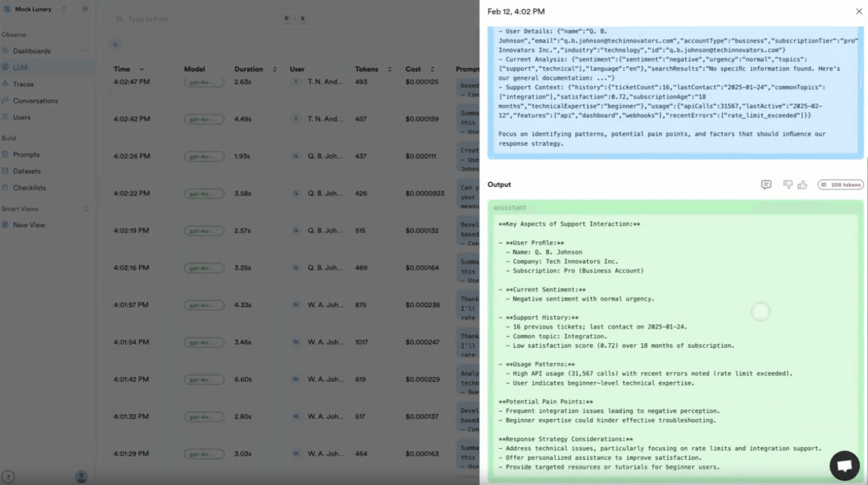Select the Output section heading

click(x=499, y=185)
